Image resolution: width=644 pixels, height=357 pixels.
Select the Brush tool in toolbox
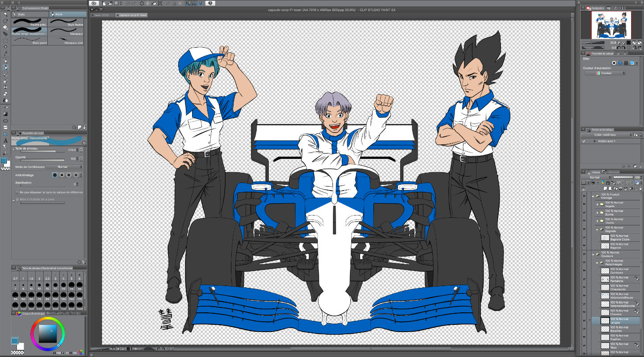click(x=5, y=74)
